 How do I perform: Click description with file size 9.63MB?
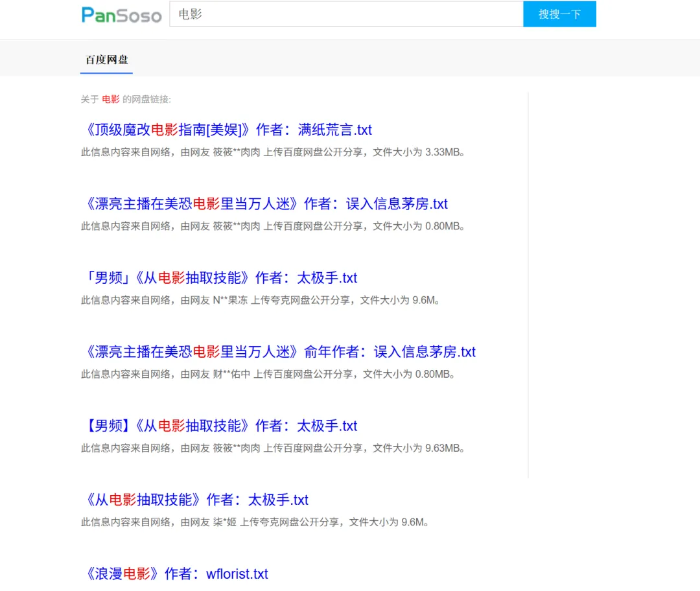click(x=274, y=448)
